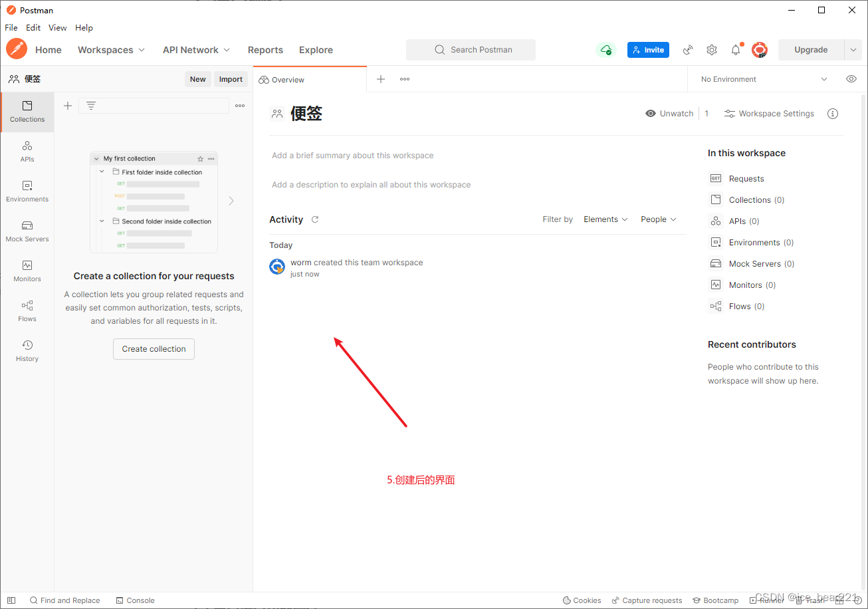
Task: Click the Import button
Action: pyautogui.click(x=231, y=79)
